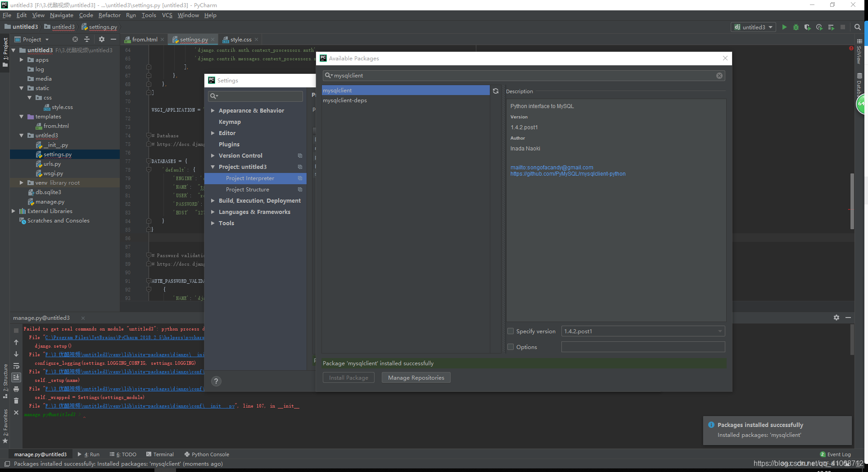Clear the mysqlclient search text
Image resolution: width=868 pixels, height=472 pixels.
click(x=719, y=76)
